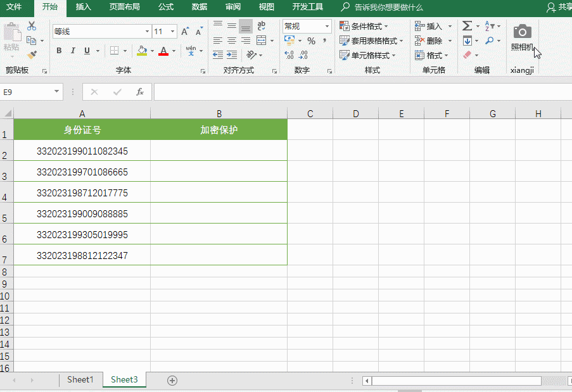This screenshot has height=392, width=572.
Task: Toggle middle align
Action: pos(232,26)
